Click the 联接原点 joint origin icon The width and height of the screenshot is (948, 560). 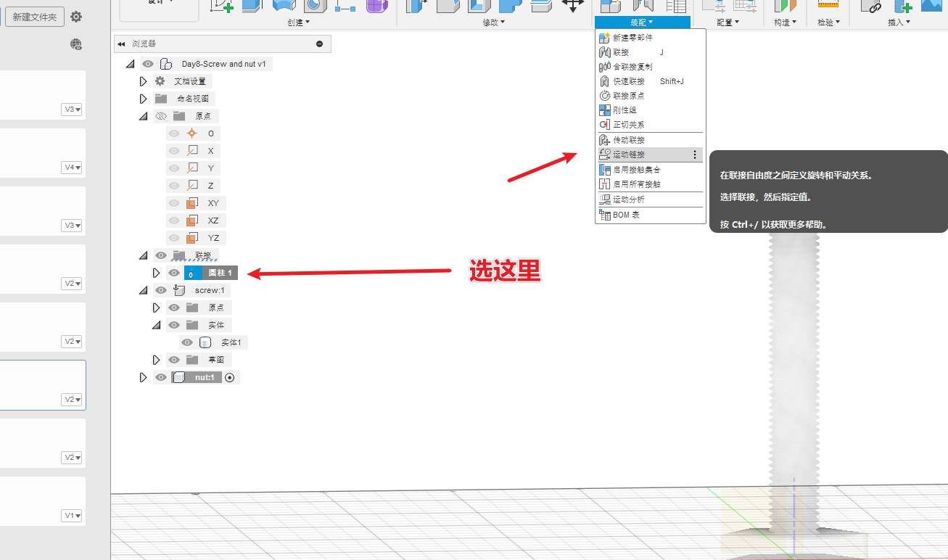pyautogui.click(x=604, y=96)
